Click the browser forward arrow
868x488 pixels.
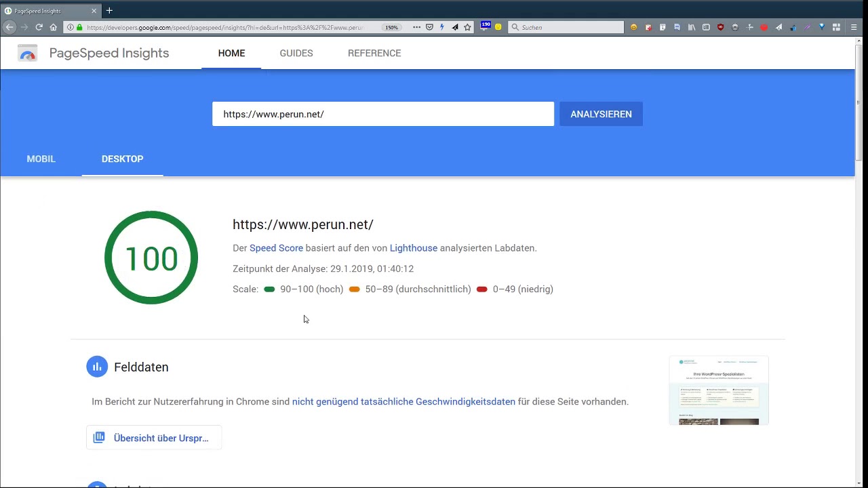pos(24,27)
